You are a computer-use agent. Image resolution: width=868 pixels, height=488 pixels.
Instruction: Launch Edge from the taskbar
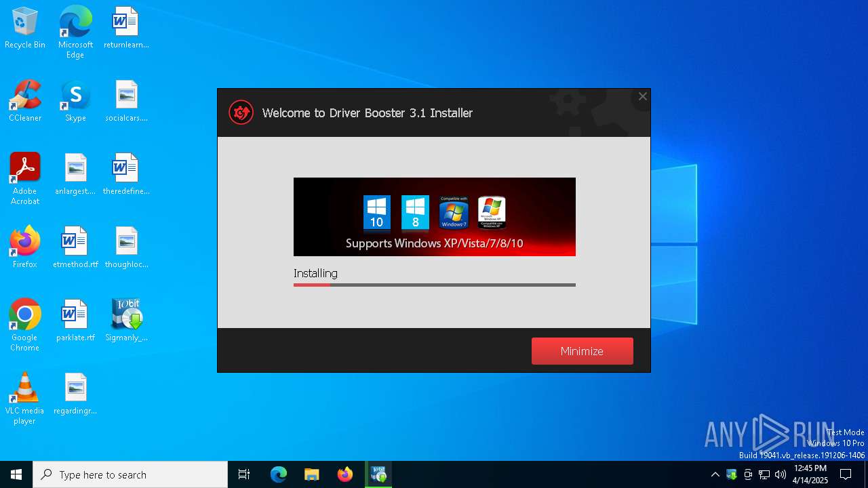pos(279,474)
